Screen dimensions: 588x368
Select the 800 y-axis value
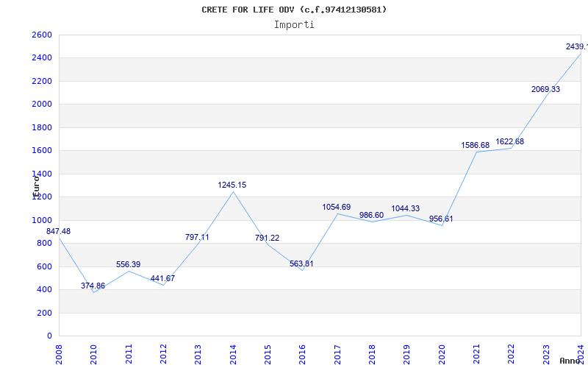(x=44, y=244)
